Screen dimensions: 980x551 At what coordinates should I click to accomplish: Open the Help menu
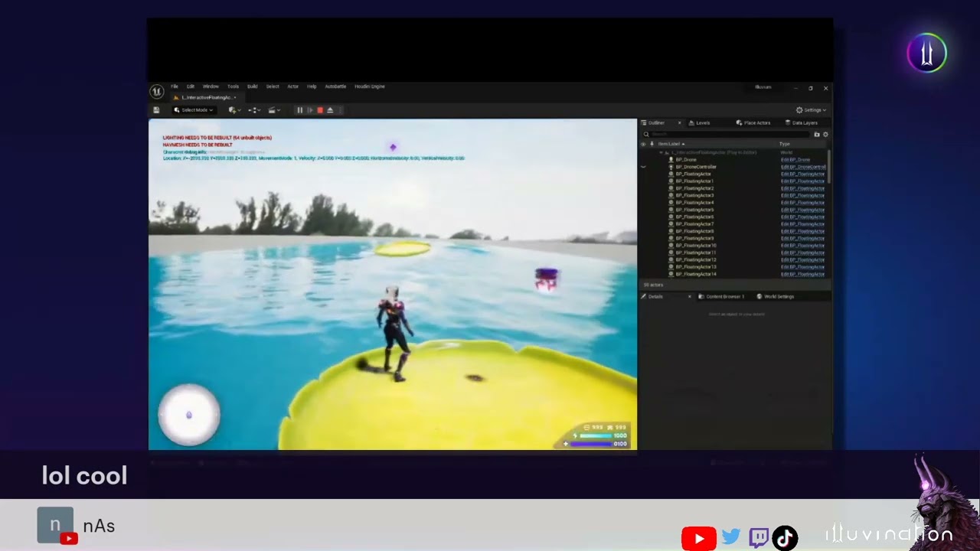click(312, 86)
